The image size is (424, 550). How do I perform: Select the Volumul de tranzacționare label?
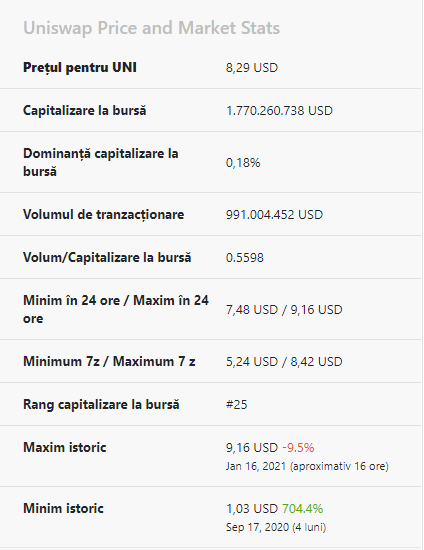click(103, 214)
